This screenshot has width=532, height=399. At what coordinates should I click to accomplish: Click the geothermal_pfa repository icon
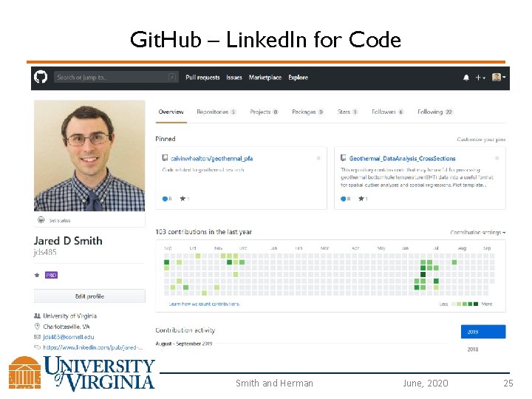click(164, 158)
